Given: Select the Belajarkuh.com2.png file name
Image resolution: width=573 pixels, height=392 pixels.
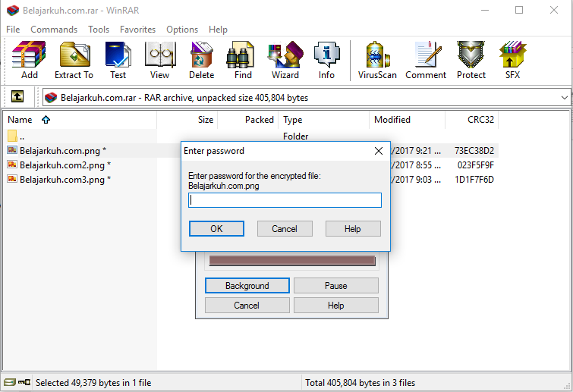Looking at the screenshot, I should (62, 165).
